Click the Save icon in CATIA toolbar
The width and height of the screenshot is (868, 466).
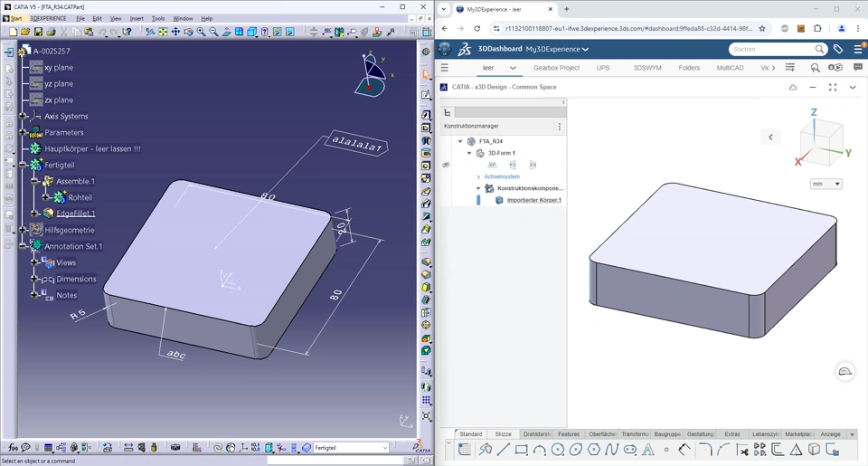38,32
